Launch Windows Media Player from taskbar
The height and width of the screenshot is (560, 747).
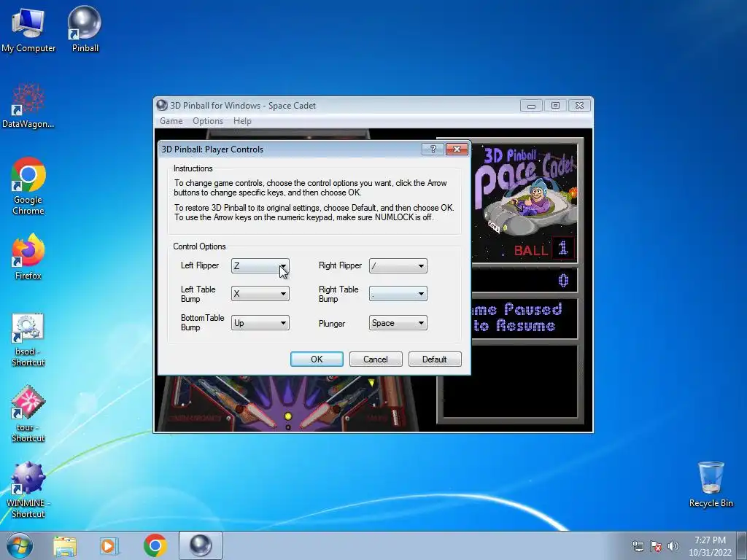click(109, 546)
